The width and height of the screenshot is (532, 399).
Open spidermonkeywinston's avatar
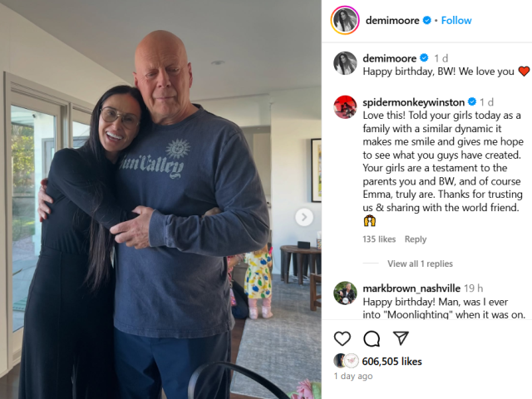(345, 107)
